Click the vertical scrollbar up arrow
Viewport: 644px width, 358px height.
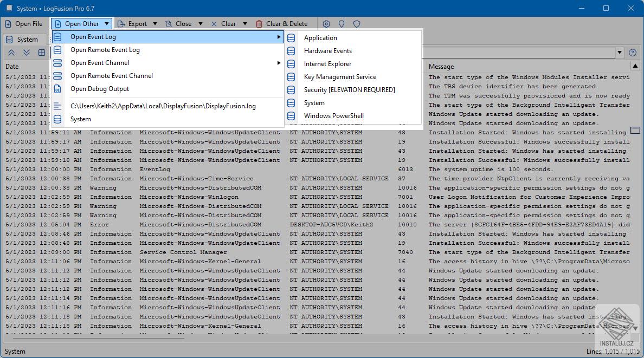pyautogui.click(x=635, y=66)
